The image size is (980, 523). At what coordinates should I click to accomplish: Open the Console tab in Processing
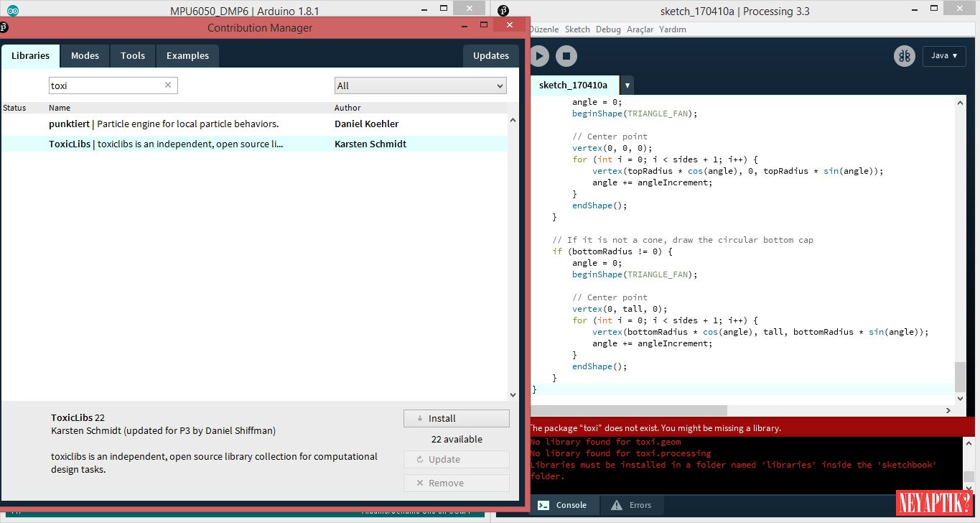click(x=562, y=505)
